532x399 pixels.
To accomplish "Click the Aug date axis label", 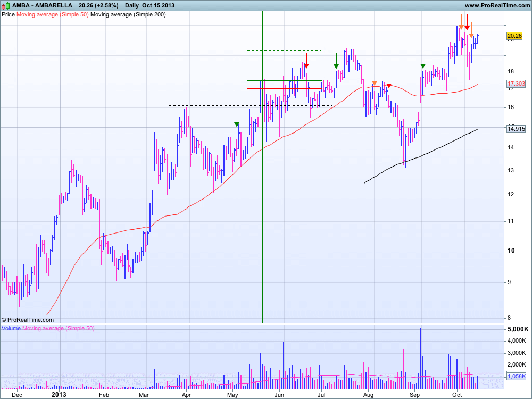I will (368, 395).
